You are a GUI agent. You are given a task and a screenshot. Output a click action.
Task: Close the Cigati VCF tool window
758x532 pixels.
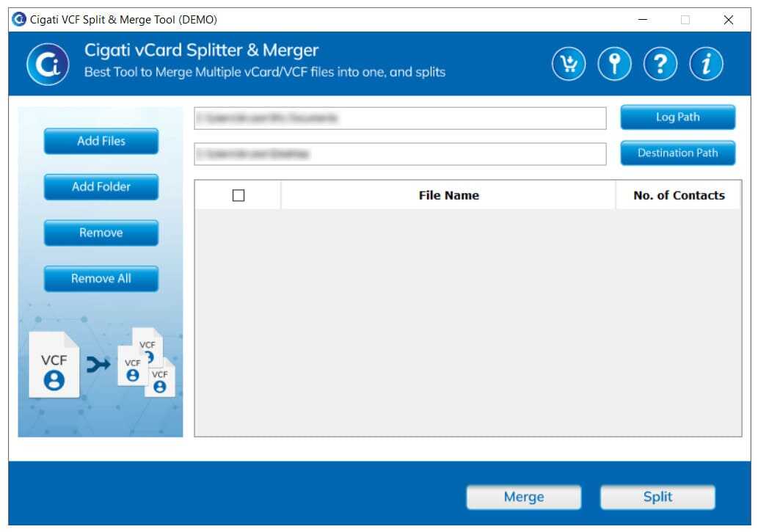tap(728, 20)
